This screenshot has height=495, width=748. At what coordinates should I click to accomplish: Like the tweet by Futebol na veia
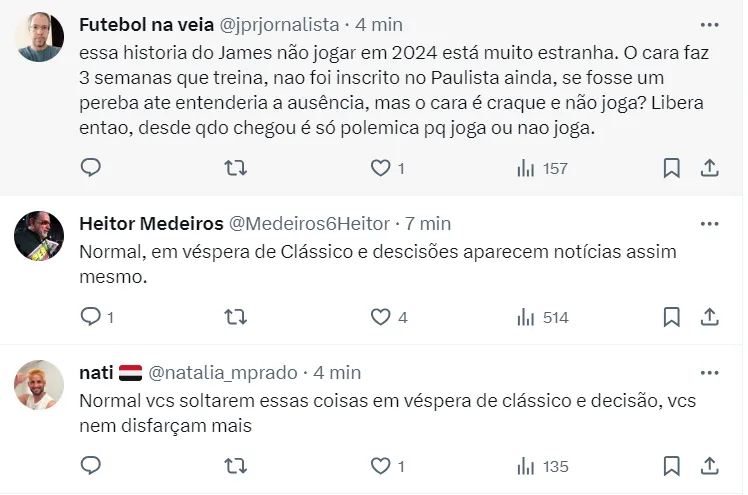381,168
